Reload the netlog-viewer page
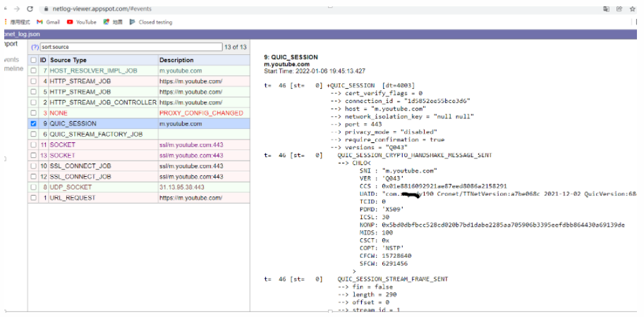This screenshot has height=317, width=644. pyautogui.click(x=30, y=8)
